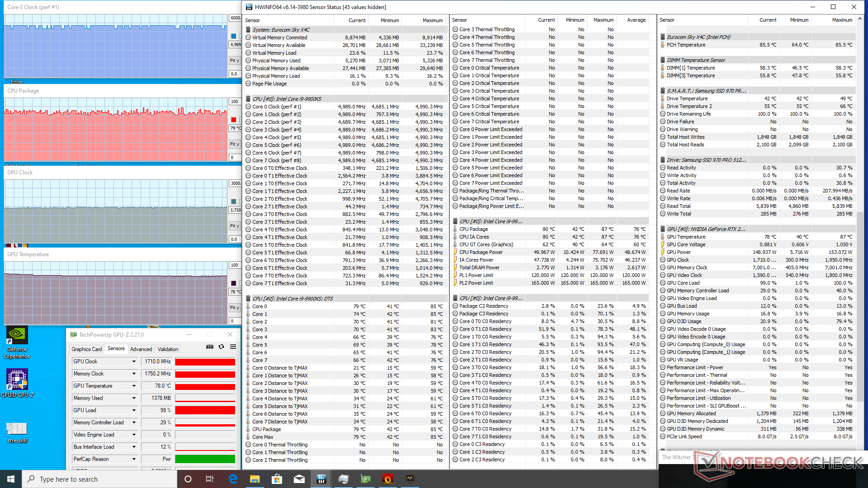Open the GPU-Z hamburger menu
The width and height of the screenshot is (868, 488).
coord(233,347)
